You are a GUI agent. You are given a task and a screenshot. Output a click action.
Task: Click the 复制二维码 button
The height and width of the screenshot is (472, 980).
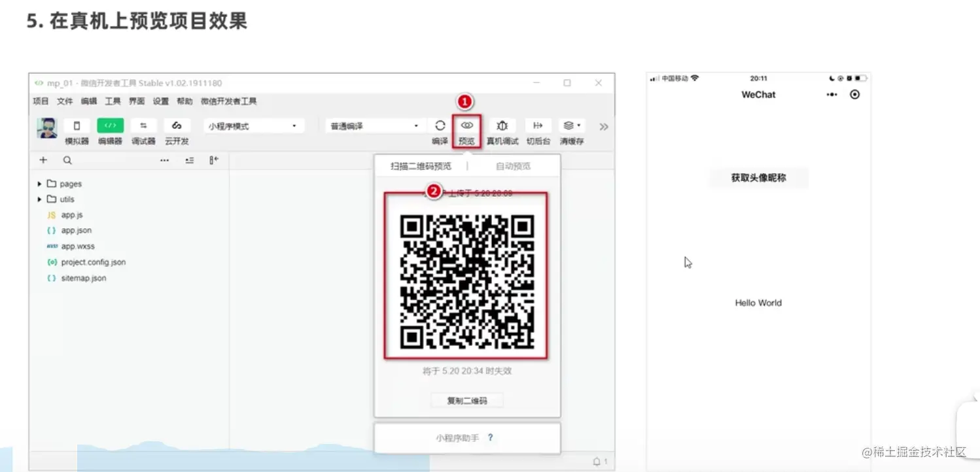467,401
